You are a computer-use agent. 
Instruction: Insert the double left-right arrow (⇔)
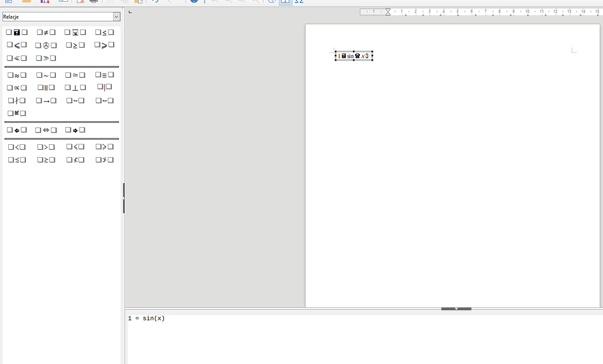pyautogui.click(x=46, y=130)
